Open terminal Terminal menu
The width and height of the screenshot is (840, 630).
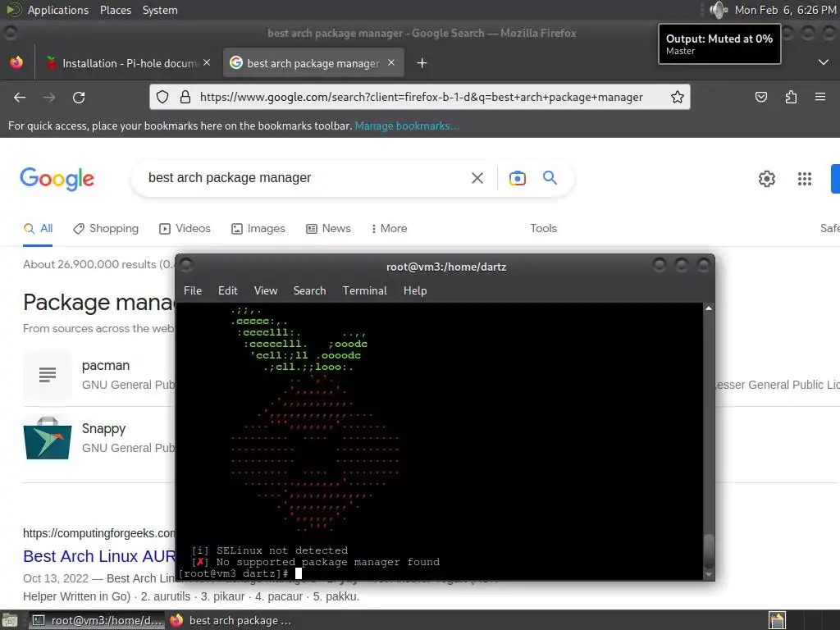click(x=365, y=290)
